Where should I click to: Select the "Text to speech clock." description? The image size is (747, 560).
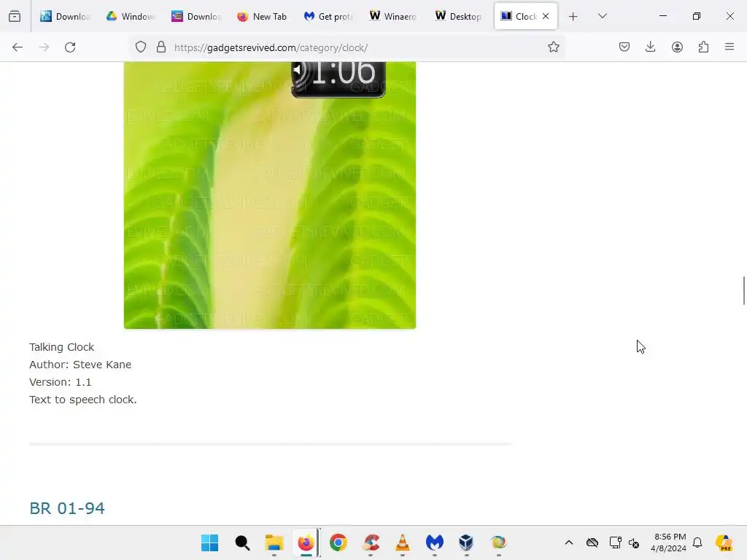pos(83,400)
